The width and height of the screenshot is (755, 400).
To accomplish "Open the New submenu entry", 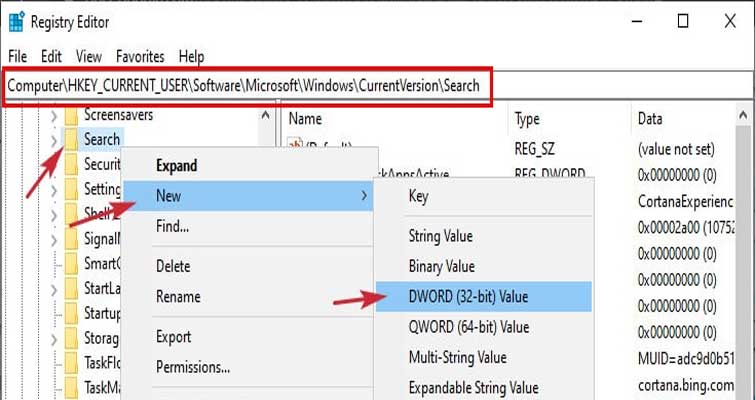I will point(247,196).
